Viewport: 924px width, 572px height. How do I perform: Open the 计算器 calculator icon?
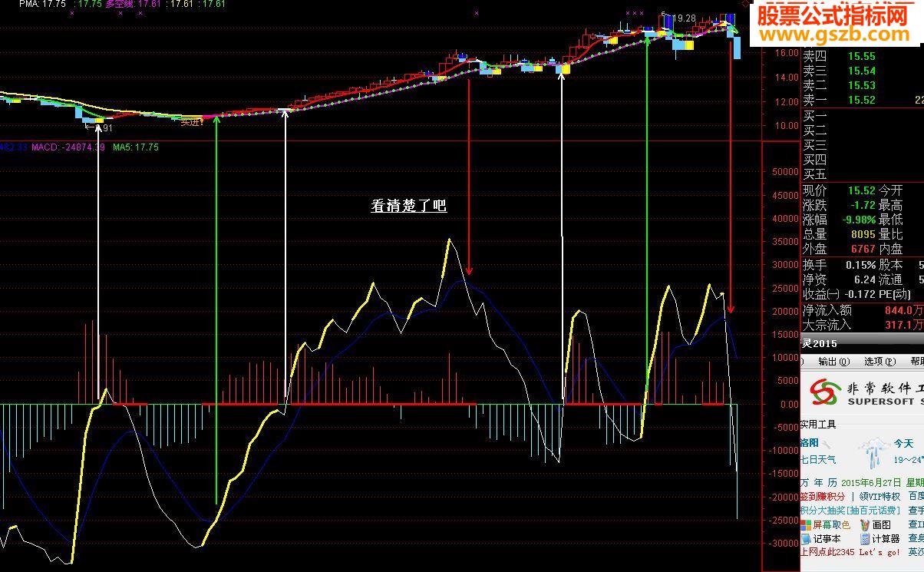[x=865, y=539]
